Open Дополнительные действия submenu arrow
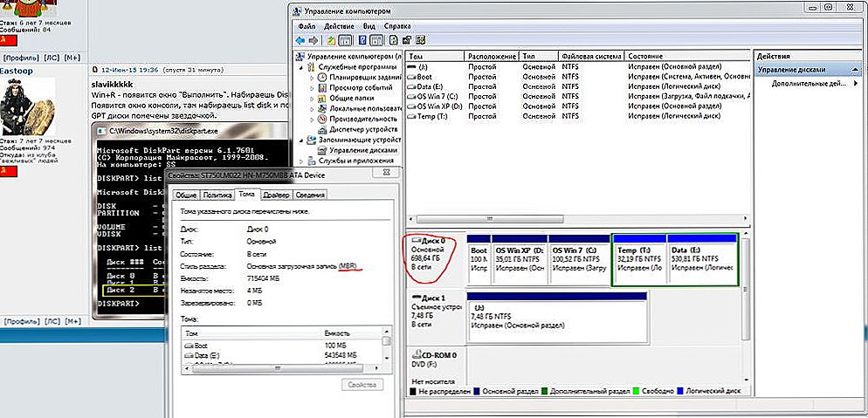 pos(855,83)
